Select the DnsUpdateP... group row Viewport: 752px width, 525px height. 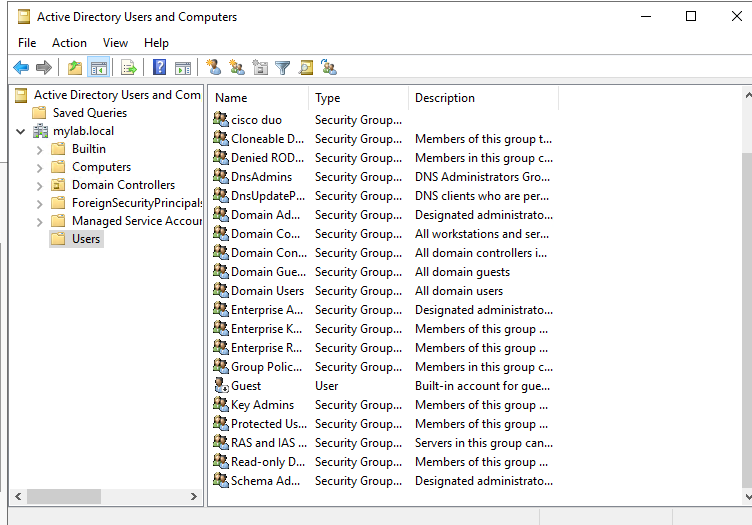tap(383, 196)
